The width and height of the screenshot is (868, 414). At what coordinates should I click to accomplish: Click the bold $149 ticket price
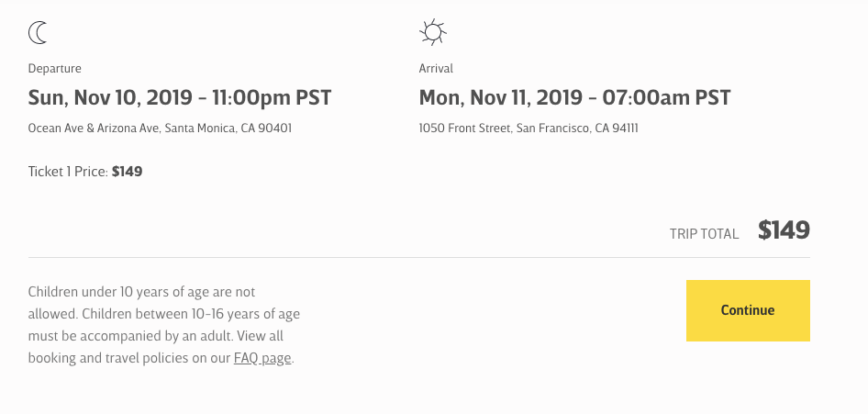point(127,172)
